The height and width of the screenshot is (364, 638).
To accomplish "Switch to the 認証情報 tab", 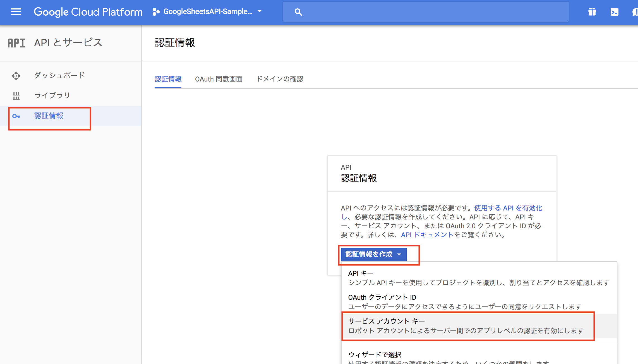I will tap(168, 79).
